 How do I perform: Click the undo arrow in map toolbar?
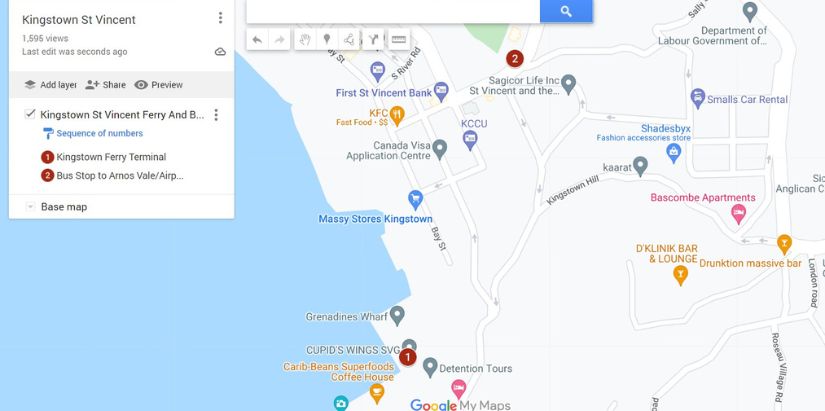click(257, 39)
